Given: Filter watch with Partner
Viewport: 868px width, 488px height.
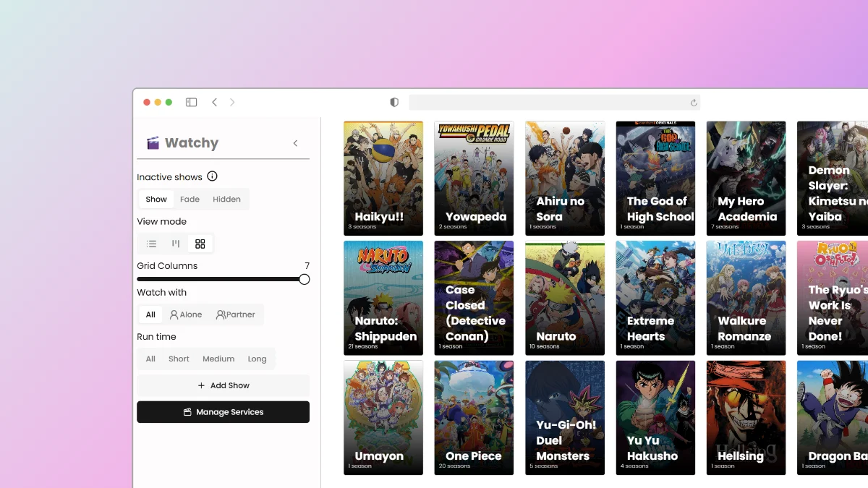Looking at the screenshot, I should tap(235, 314).
